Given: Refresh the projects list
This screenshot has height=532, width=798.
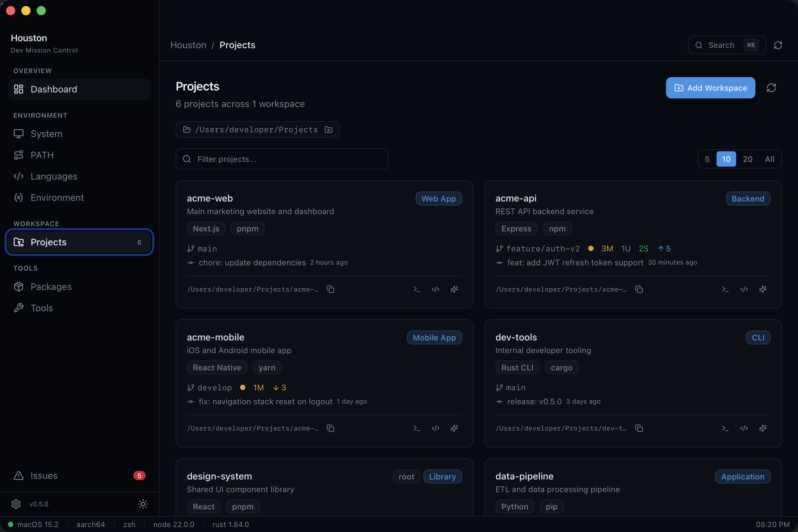Looking at the screenshot, I should [771, 87].
